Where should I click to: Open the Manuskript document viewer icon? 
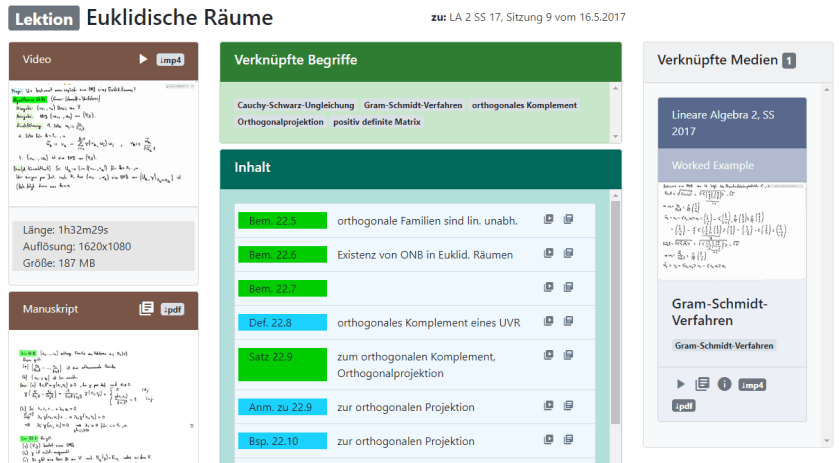click(x=146, y=309)
